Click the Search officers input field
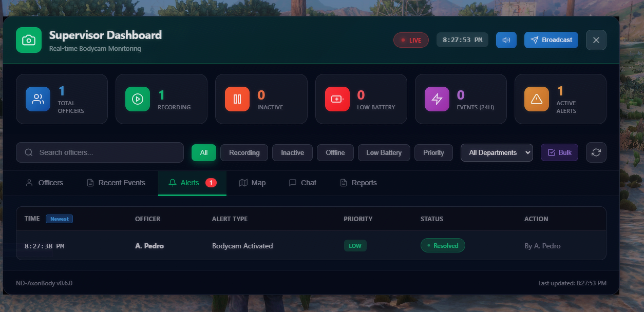Screen dimensions: 644x312 pos(100,152)
